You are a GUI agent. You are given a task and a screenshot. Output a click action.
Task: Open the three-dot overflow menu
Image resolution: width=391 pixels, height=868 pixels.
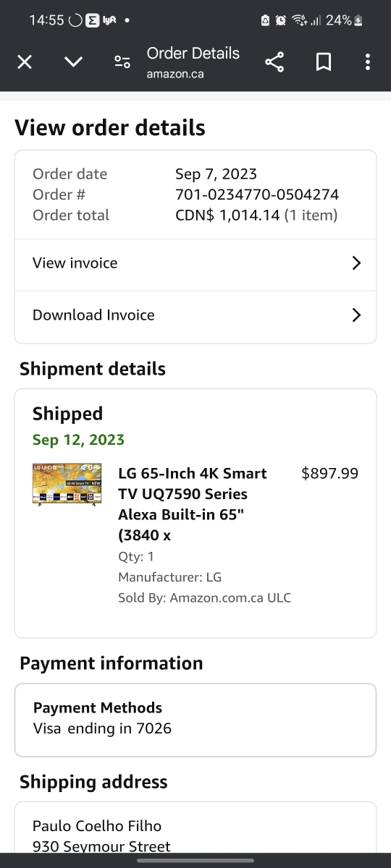click(x=368, y=62)
